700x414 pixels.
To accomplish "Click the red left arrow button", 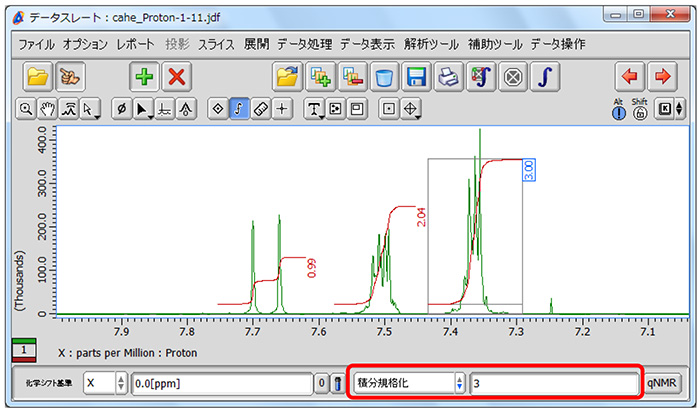I will point(628,76).
